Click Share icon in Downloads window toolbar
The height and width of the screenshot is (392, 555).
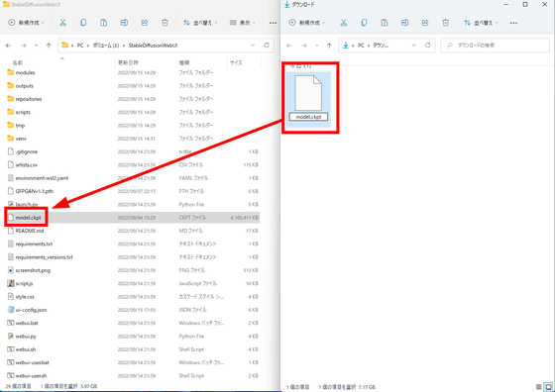pyautogui.click(x=425, y=23)
